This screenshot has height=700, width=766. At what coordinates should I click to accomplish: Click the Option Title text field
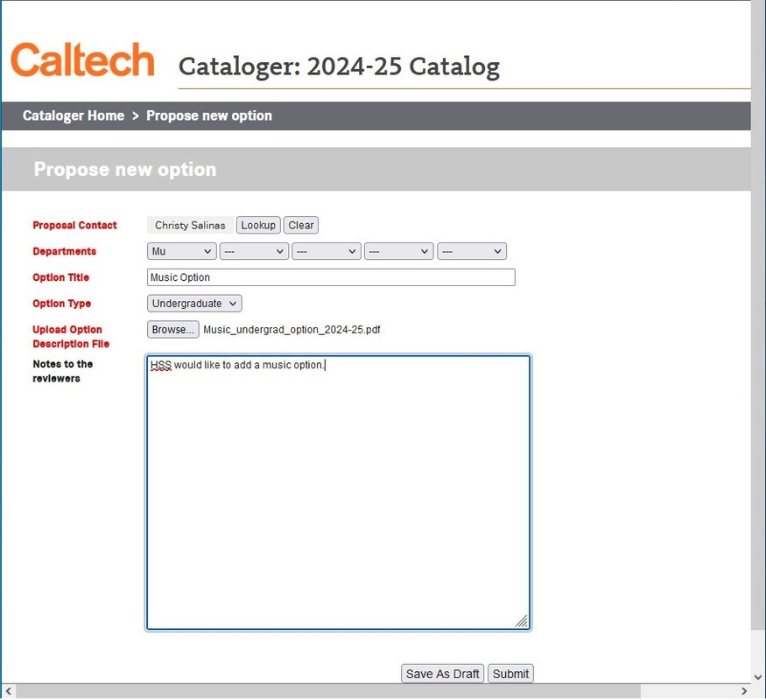click(331, 277)
